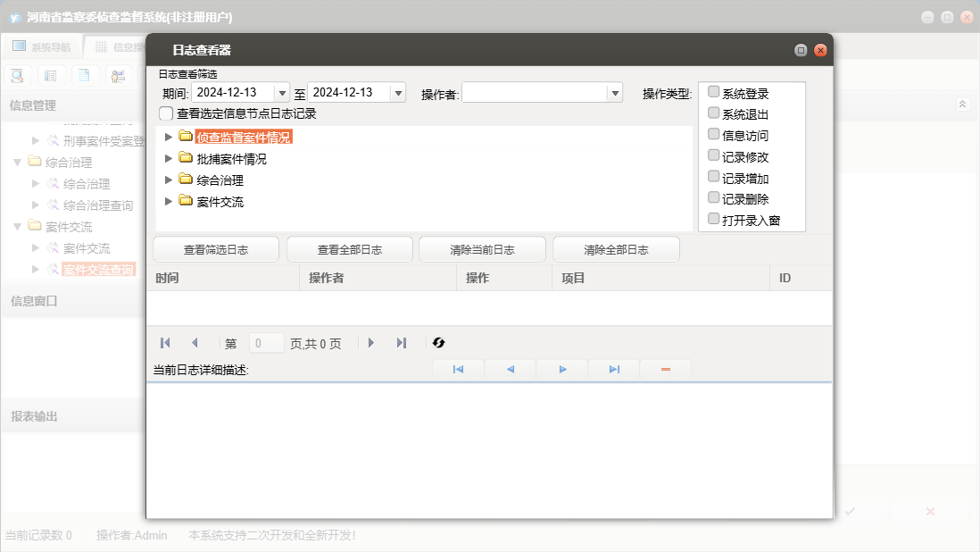Open the end date dropdown calendar

pos(398,93)
